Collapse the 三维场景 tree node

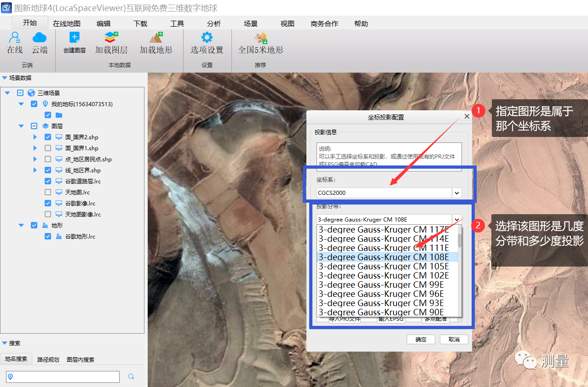coord(7,93)
